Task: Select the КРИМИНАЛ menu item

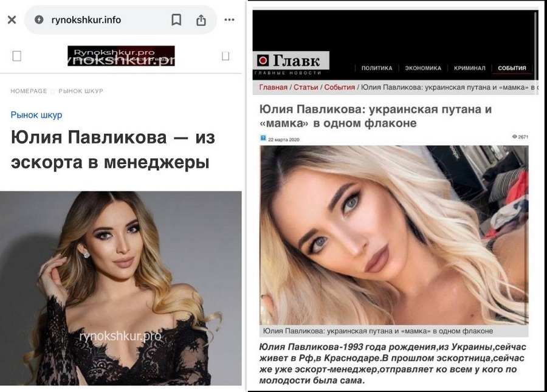Action: 470,68
